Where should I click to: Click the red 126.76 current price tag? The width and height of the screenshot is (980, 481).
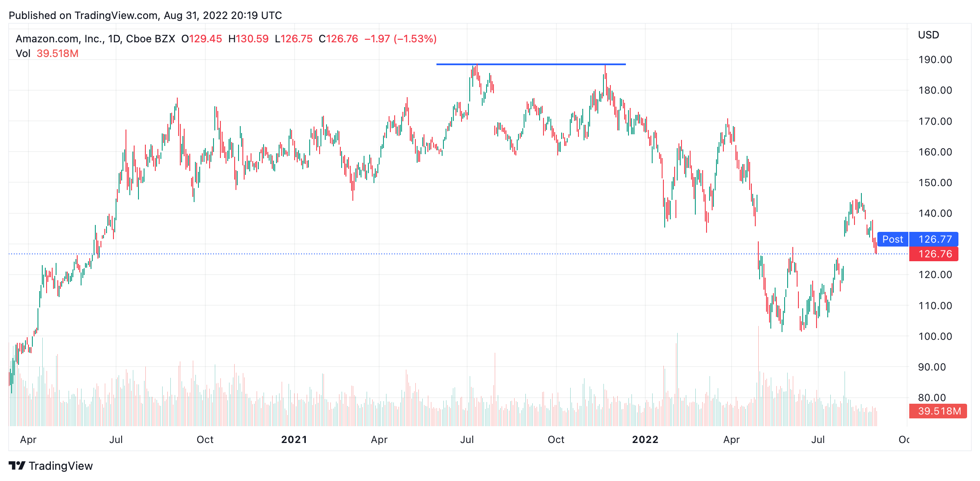tap(933, 254)
